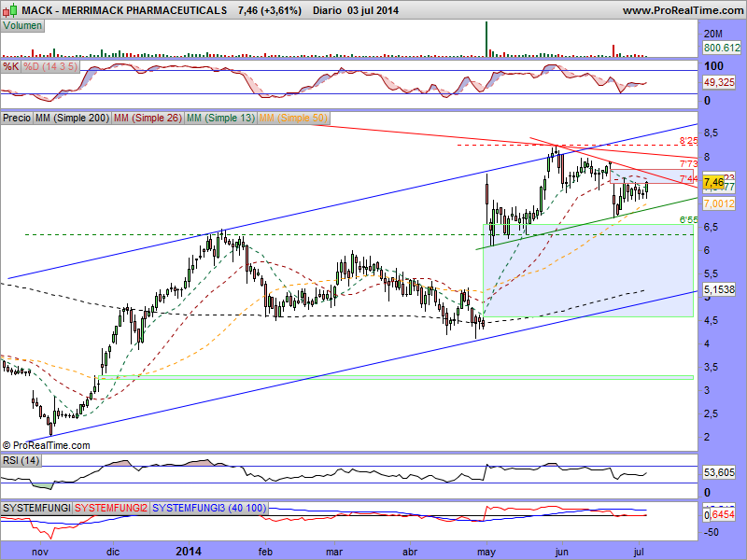Select the MM (Simple 50) average label
The height and width of the screenshot is (560, 747).
click(293, 118)
